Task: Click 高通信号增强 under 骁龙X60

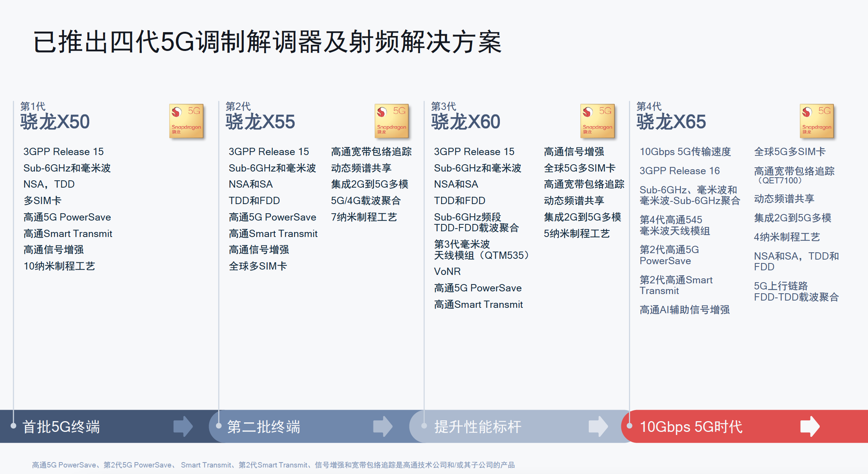Action: [574, 152]
